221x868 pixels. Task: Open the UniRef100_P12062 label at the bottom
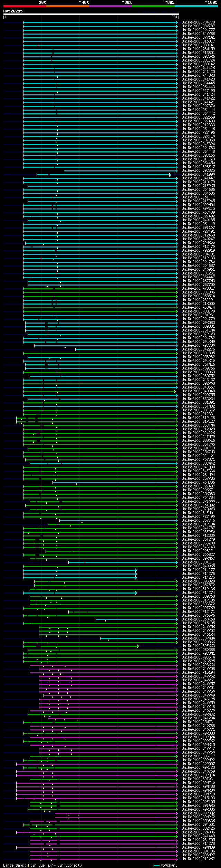pos(198,859)
